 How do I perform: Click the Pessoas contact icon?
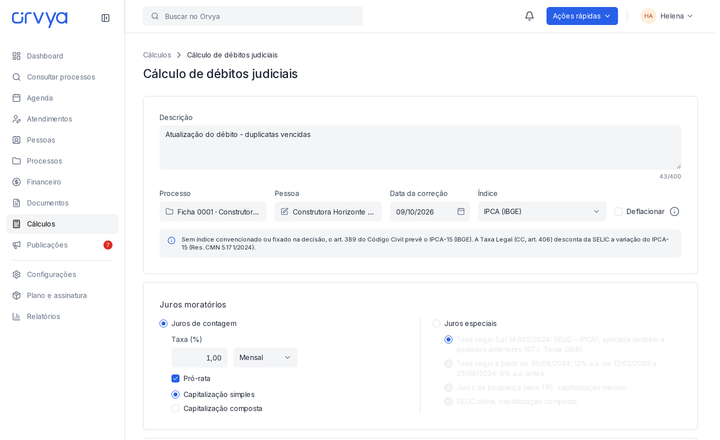coord(17,140)
